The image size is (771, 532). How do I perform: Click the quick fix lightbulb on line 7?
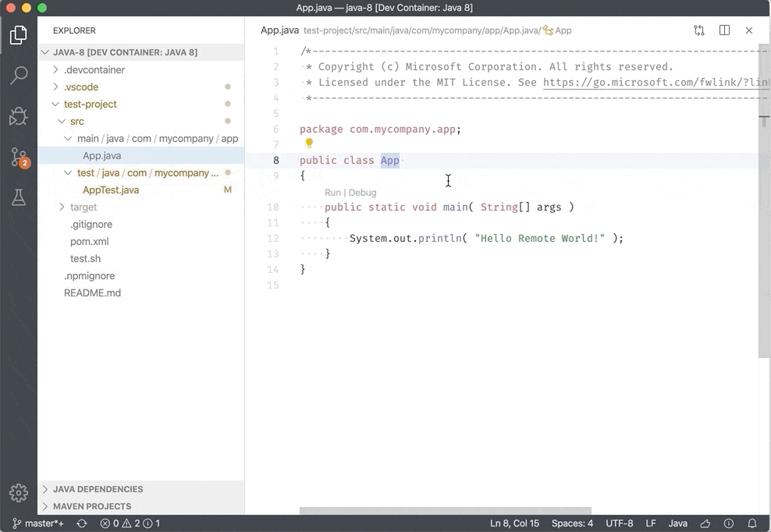(309, 143)
